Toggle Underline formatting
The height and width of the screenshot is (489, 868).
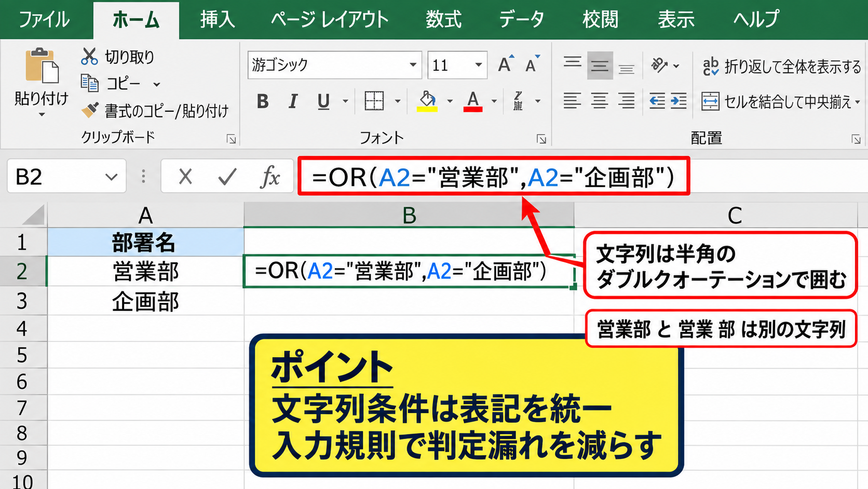[x=323, y=101]
